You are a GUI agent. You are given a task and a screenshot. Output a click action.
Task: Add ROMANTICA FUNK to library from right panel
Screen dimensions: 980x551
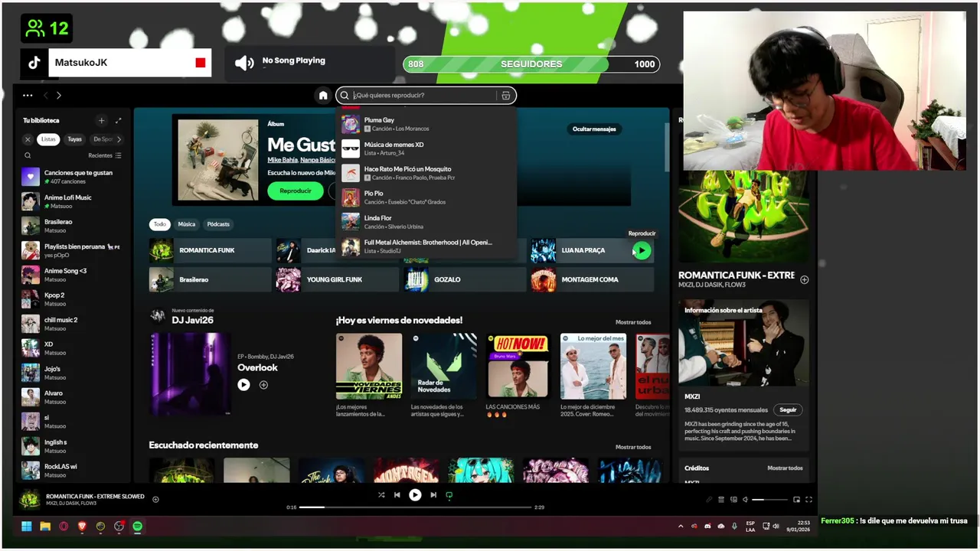click(804, 279)
